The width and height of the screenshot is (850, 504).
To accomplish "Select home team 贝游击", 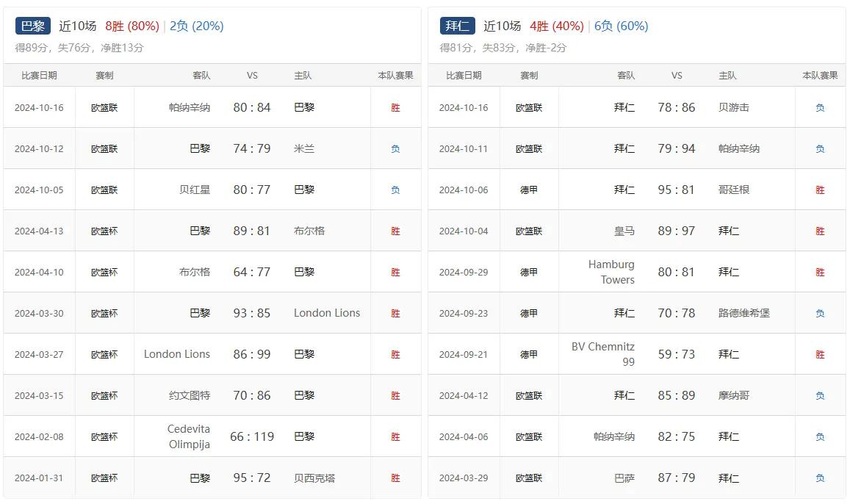I will coord(733,107).
